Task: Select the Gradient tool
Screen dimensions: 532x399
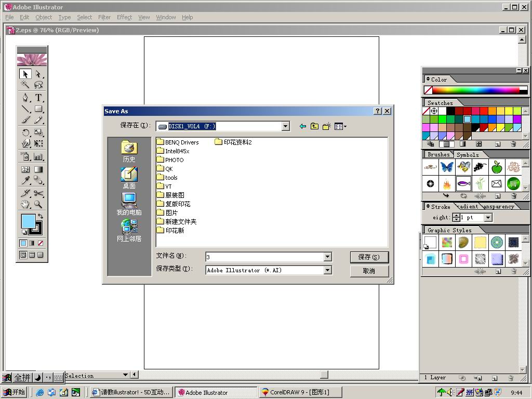Action: coord(38,169)
